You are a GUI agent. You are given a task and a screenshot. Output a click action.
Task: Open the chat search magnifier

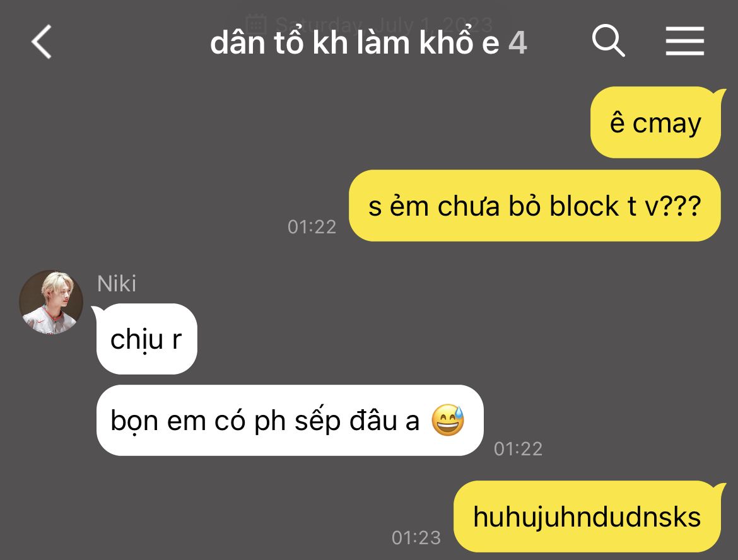[608, 41]
